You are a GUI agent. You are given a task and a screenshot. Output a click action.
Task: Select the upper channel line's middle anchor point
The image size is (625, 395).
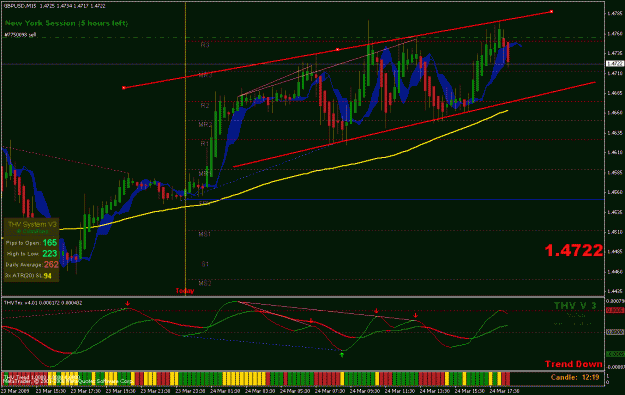pyautogui.click(x=338, y=50)
